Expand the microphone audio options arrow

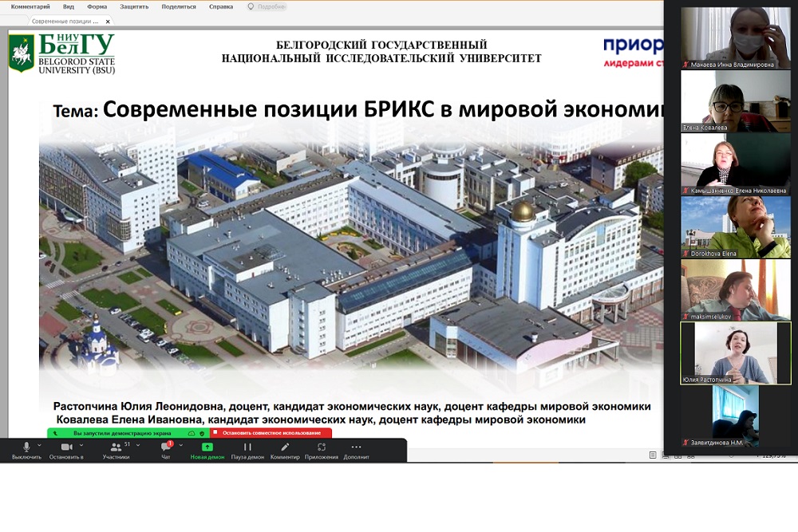(39, 445)
